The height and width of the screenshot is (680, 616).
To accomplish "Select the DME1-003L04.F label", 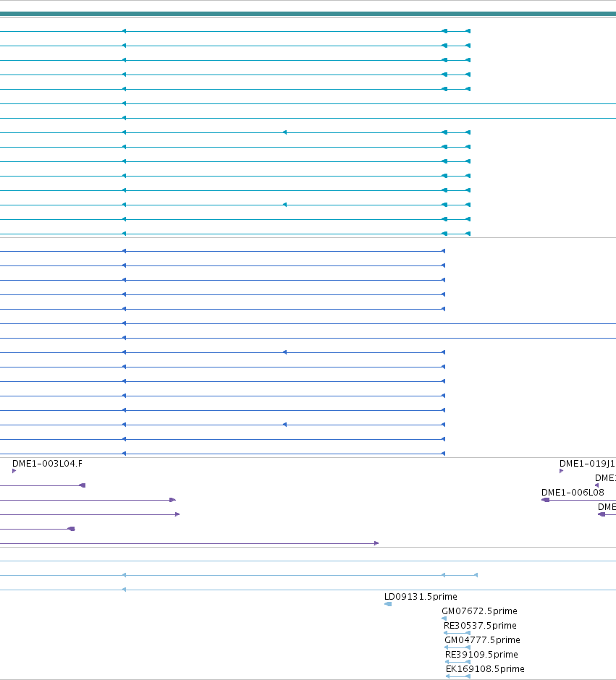I will tap(47, 464).
